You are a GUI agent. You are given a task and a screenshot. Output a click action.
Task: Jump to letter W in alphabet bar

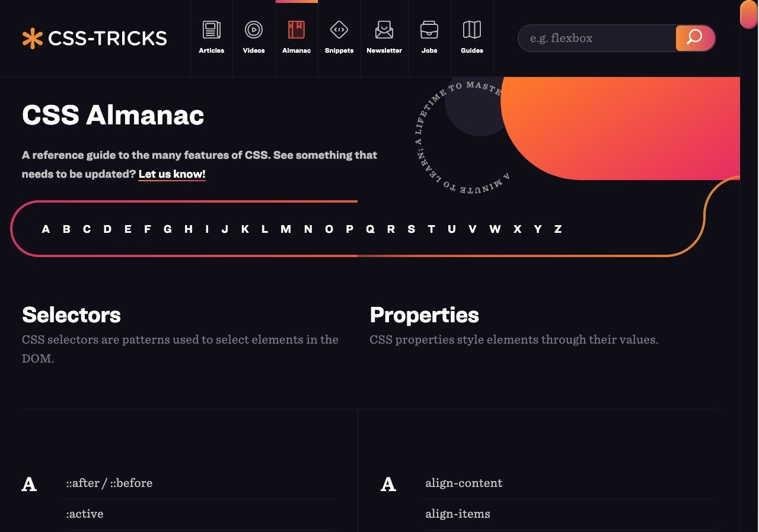click(495, 229)
